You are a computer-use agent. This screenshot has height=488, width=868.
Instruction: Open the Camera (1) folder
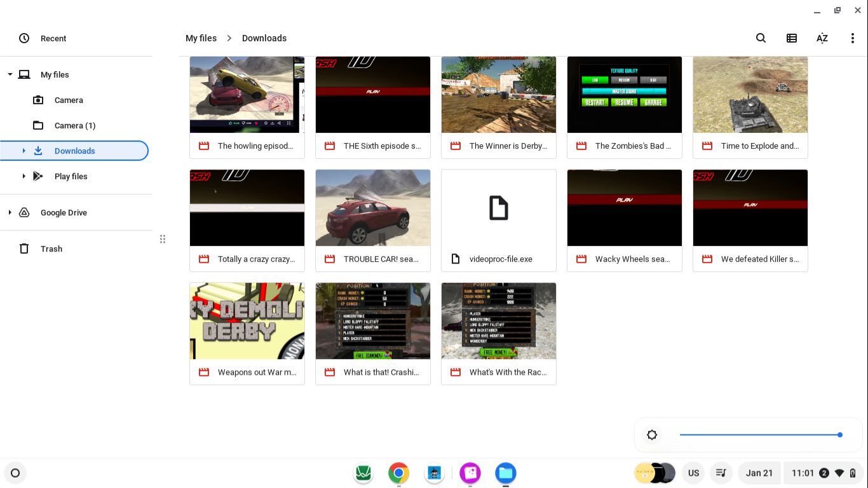pos(75,125)
